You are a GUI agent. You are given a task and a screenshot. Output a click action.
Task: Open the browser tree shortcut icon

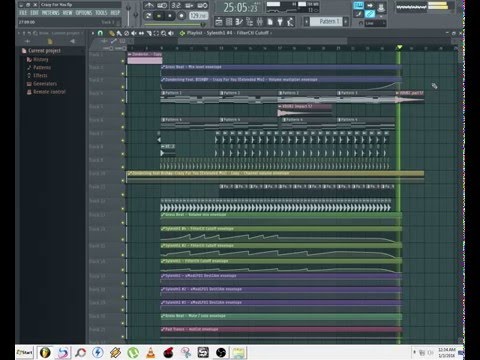[x=249, y=22]
